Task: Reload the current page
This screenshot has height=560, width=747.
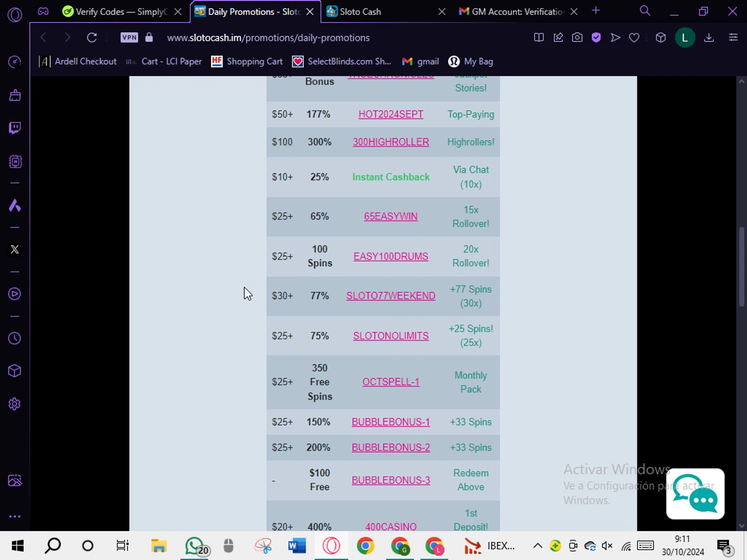Action: click(x=92, y=37)
